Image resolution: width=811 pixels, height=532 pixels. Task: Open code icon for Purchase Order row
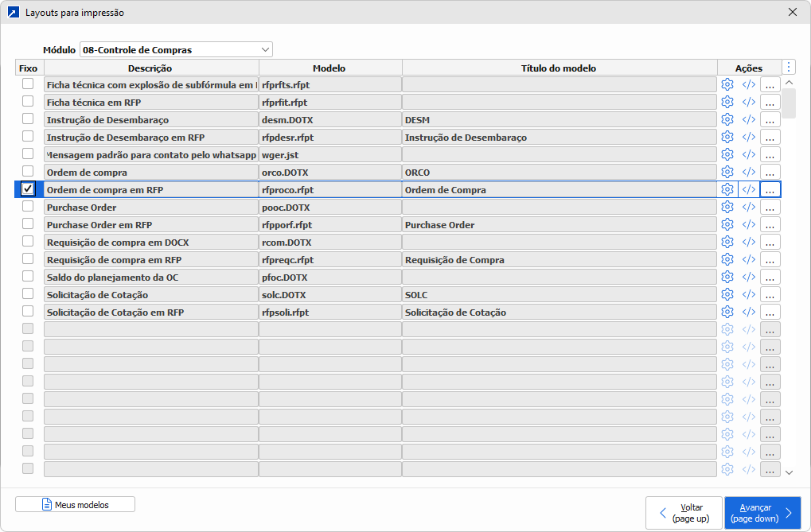click(748, 207)
